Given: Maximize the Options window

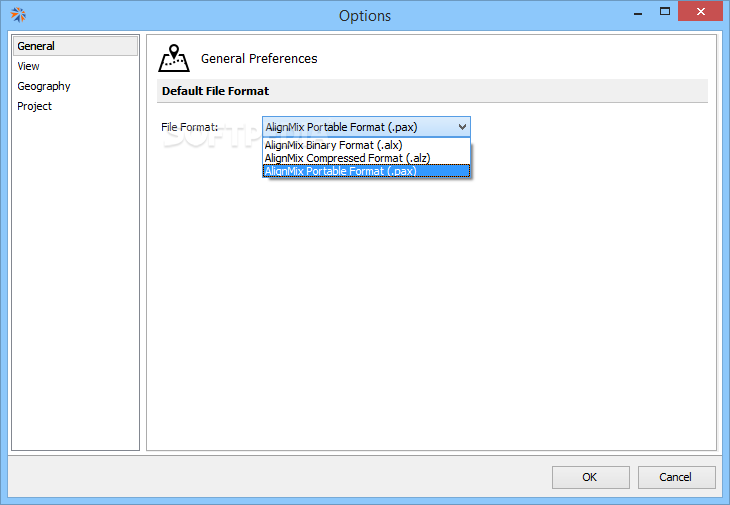Looking at the screenshot, I should [x=665, y=12].
